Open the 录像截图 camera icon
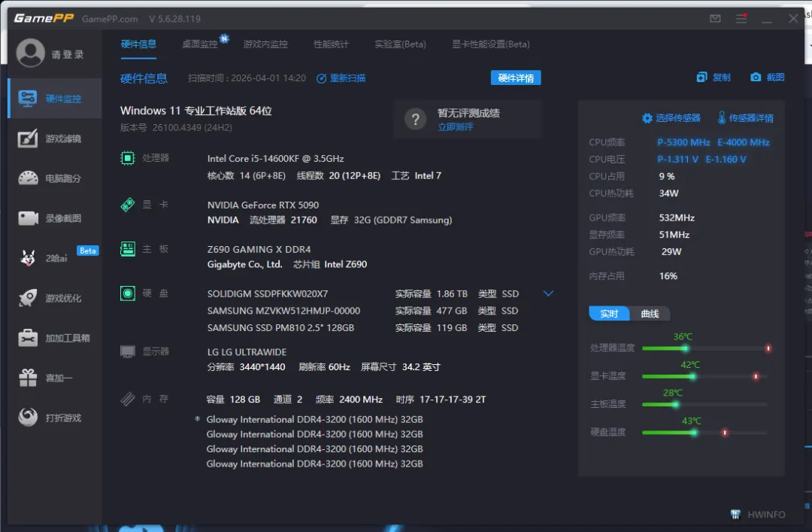812x532 pixels. pyautogui.click(x=28, y=218)
